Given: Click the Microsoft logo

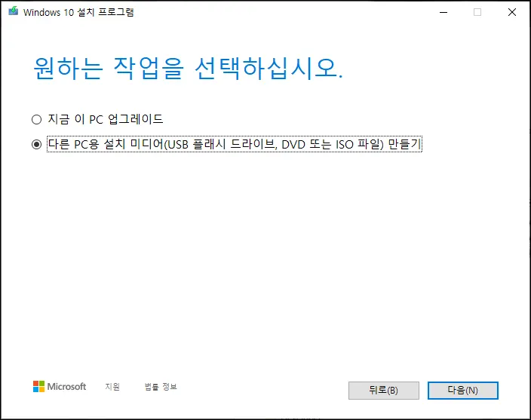Looking at the screenshot, I should click(x=60, y=387).
